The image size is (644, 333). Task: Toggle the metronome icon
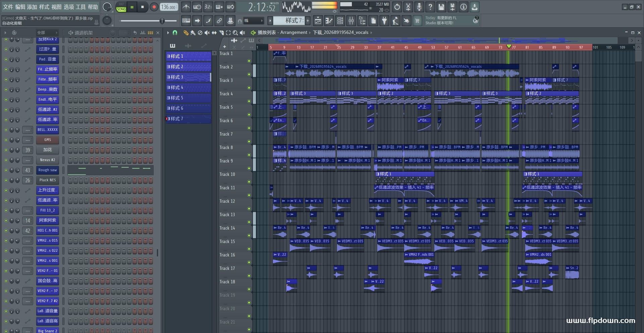186,7
